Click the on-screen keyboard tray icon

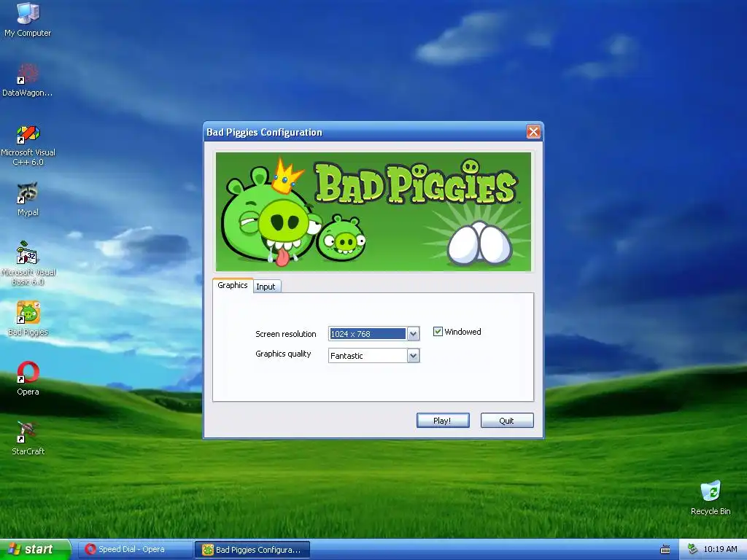(665, 550)
